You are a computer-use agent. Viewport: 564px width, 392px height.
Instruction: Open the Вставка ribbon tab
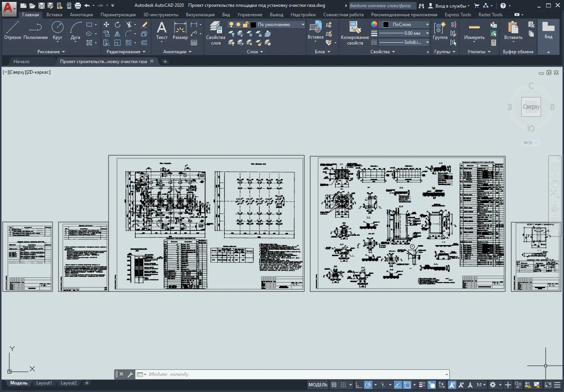(x=54, y=15)
